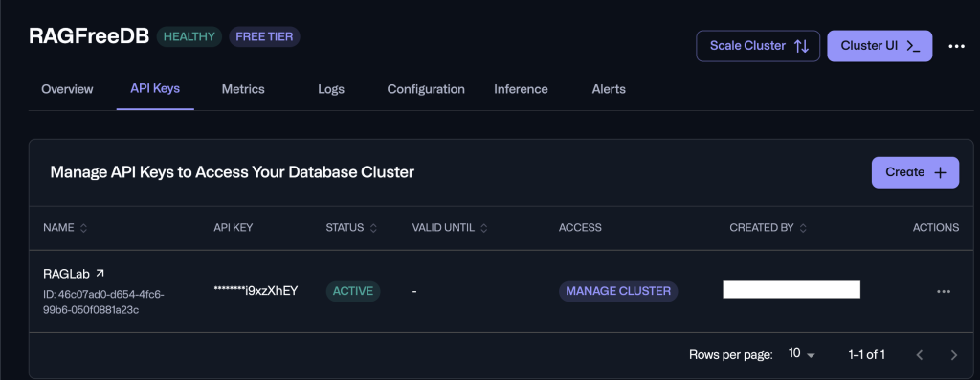
Task: Click the MANAGE CLUSTER access badge
Action: click(618, 291)
